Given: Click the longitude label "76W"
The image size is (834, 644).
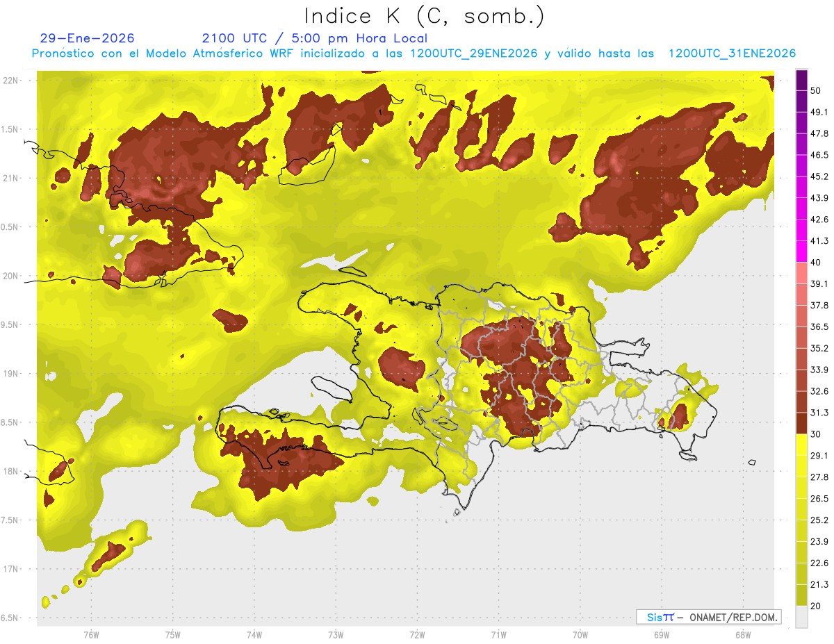Looking at the screenshot, I should coord(91,635).
